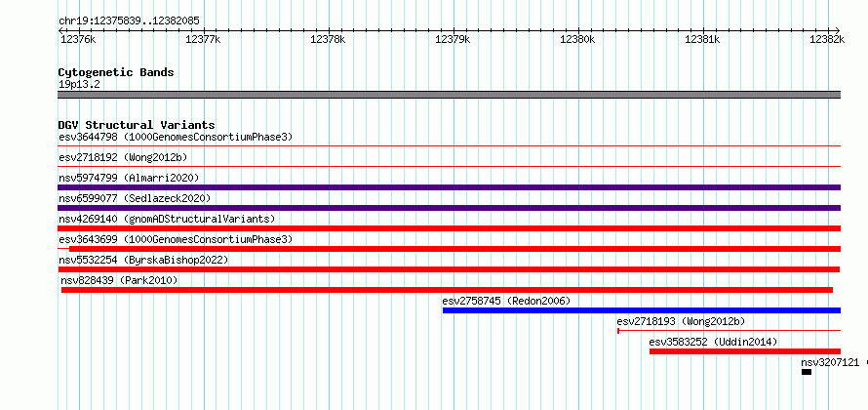Click the chr19:12375839..12382085 coordinate label
The image size is (868, 410).
[129, 21]
